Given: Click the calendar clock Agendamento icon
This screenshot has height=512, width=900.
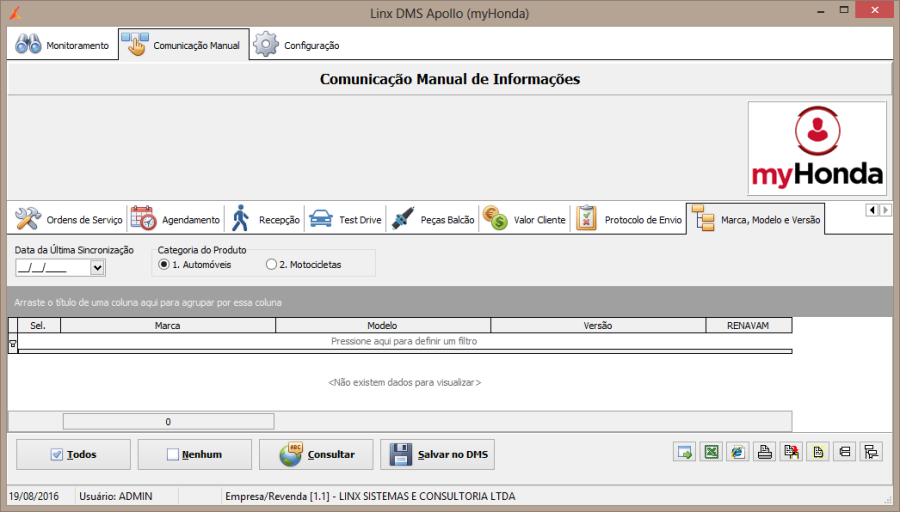Looking at the screenshot, I should tap(143, 219).
